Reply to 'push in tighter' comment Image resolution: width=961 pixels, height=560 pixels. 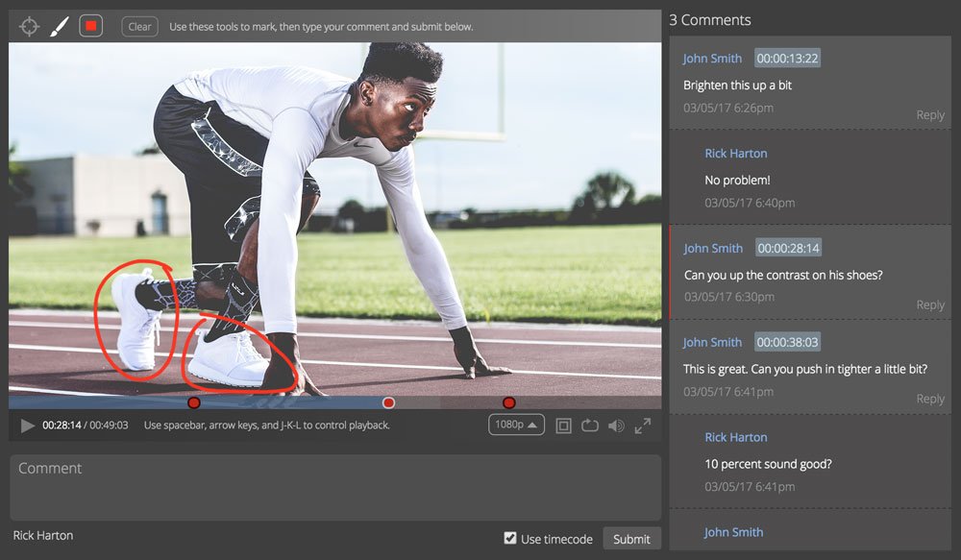[929, 399]
